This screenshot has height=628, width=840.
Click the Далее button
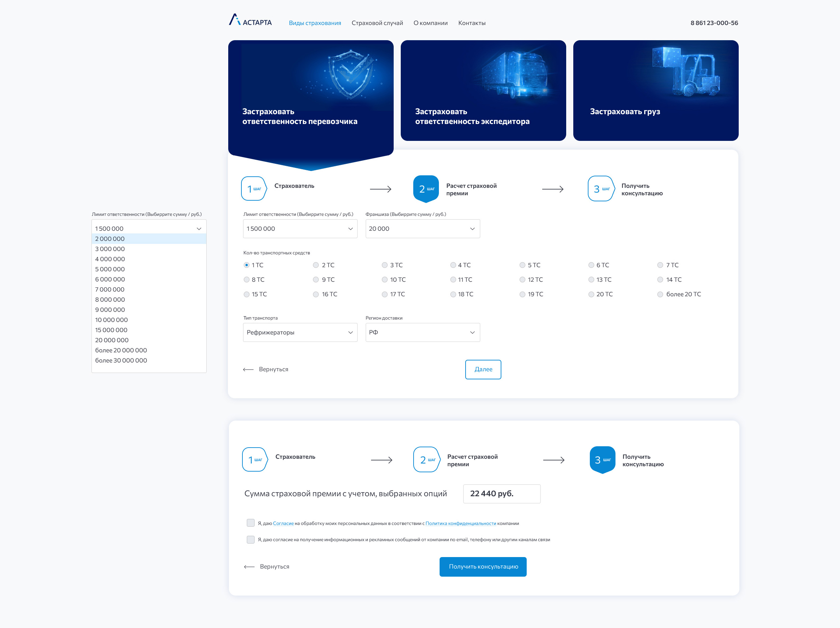[x=483, y=369]
